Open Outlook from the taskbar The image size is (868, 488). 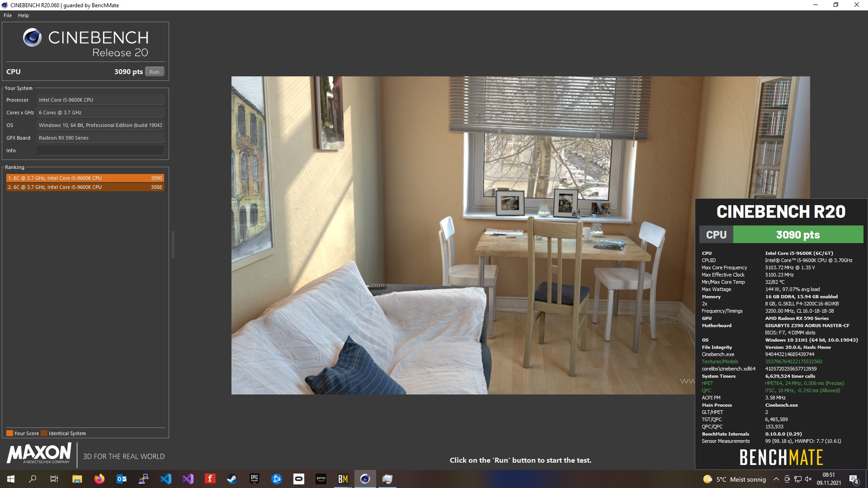click(121, 479)
